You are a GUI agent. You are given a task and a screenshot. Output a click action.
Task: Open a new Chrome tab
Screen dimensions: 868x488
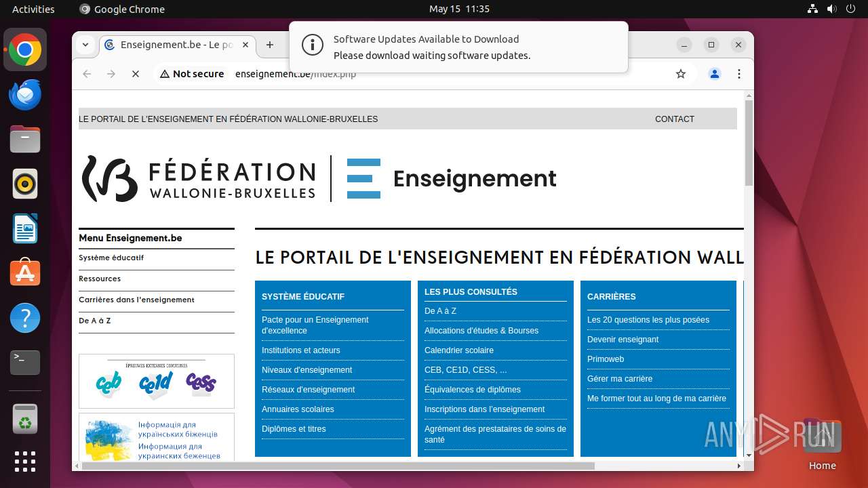coord(270,45)
